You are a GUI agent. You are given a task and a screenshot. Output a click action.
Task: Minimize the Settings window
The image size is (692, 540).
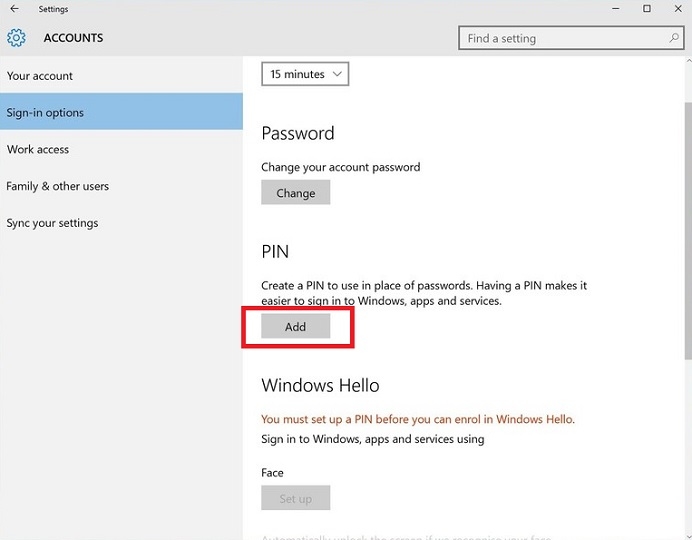[616, 9]
